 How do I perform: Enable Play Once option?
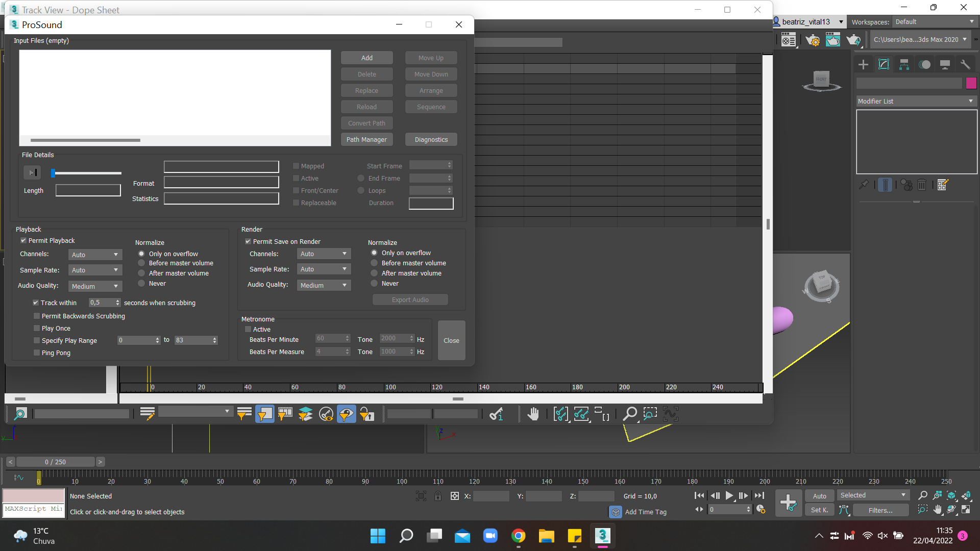[36, 328]
